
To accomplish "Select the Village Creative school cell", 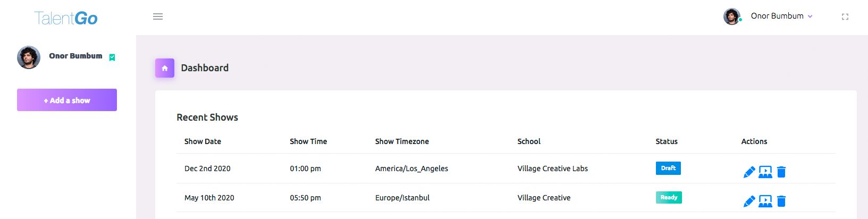I will (544, 198).
